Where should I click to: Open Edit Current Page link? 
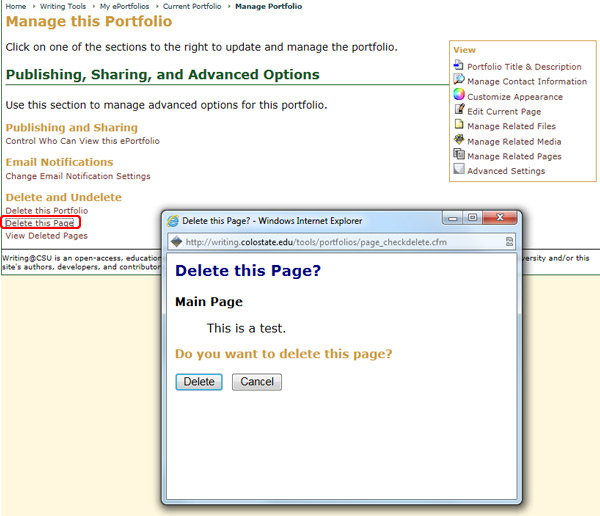point(504,112)
